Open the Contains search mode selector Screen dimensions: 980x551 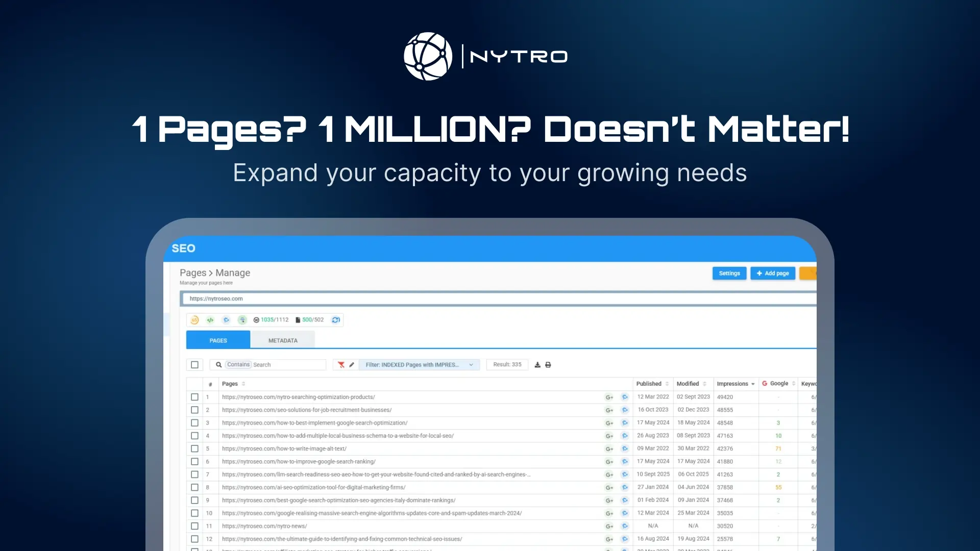pos(238,365)
